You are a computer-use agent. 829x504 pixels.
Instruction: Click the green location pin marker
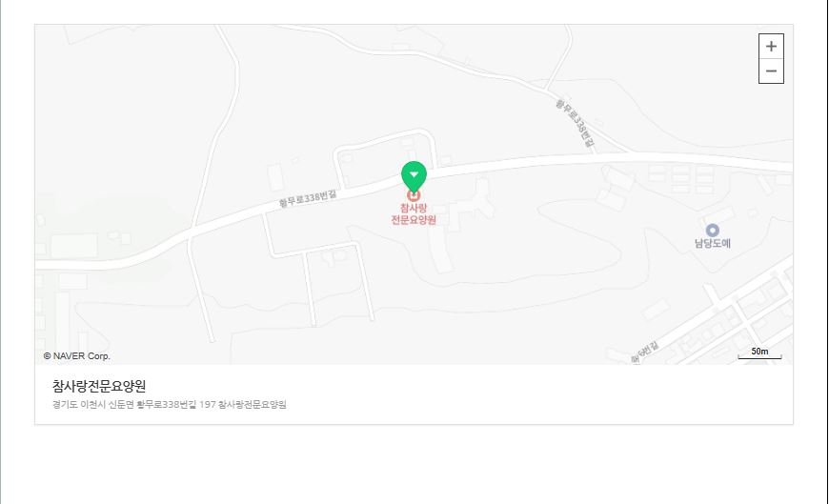(x=414, y=176)
